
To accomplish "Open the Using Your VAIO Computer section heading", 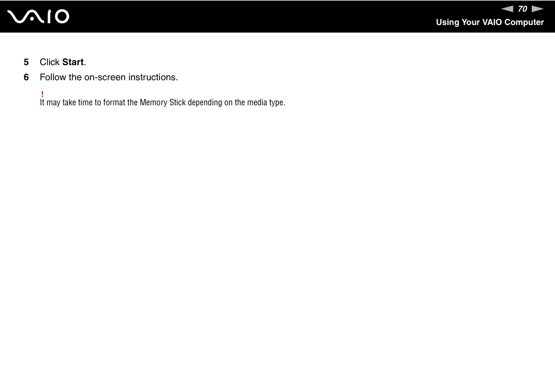I will [x=489, y=22].
